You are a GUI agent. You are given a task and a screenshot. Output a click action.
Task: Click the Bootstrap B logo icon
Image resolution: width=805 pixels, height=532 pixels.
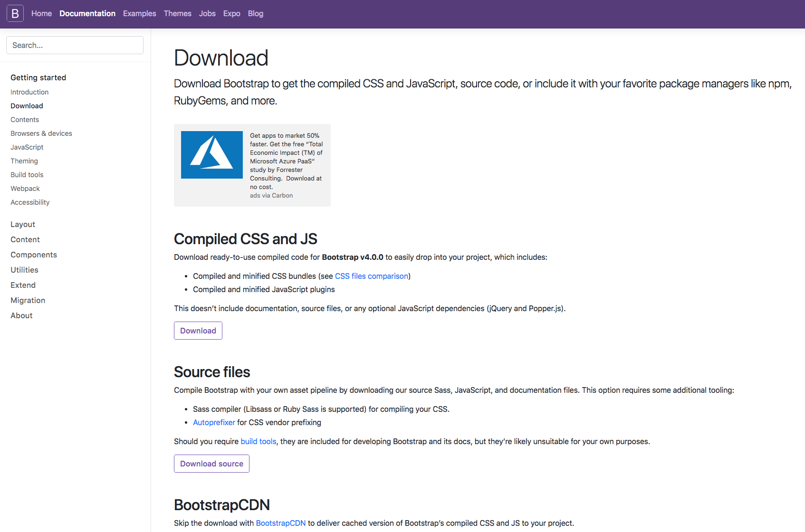tap(15, 13)
